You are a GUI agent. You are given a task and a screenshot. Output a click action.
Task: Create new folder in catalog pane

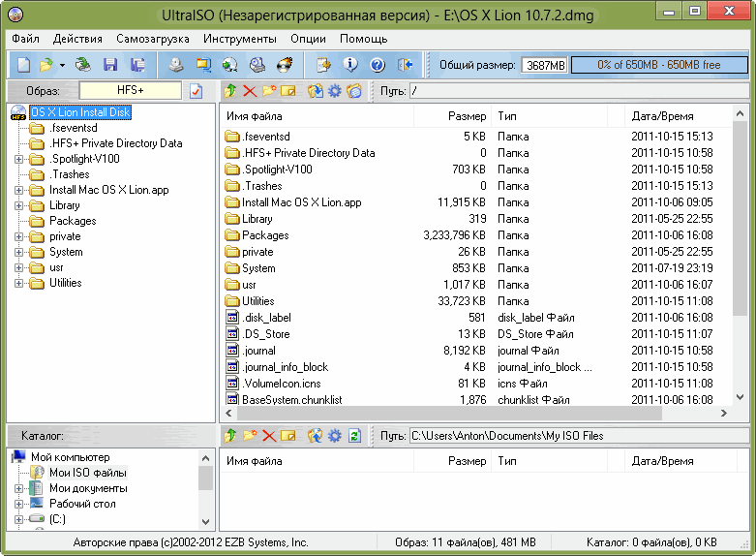(x=250, y=436)
